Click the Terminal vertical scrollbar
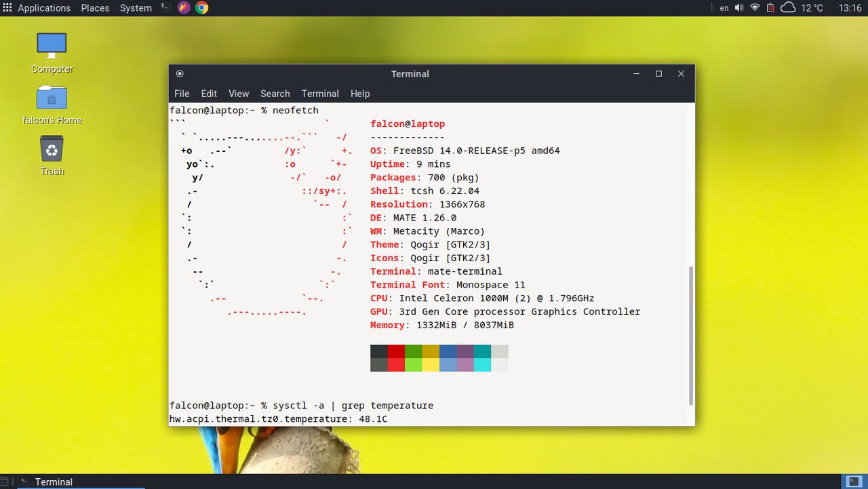The height and width of the screenshot is (489, 868). coord(691,335)
